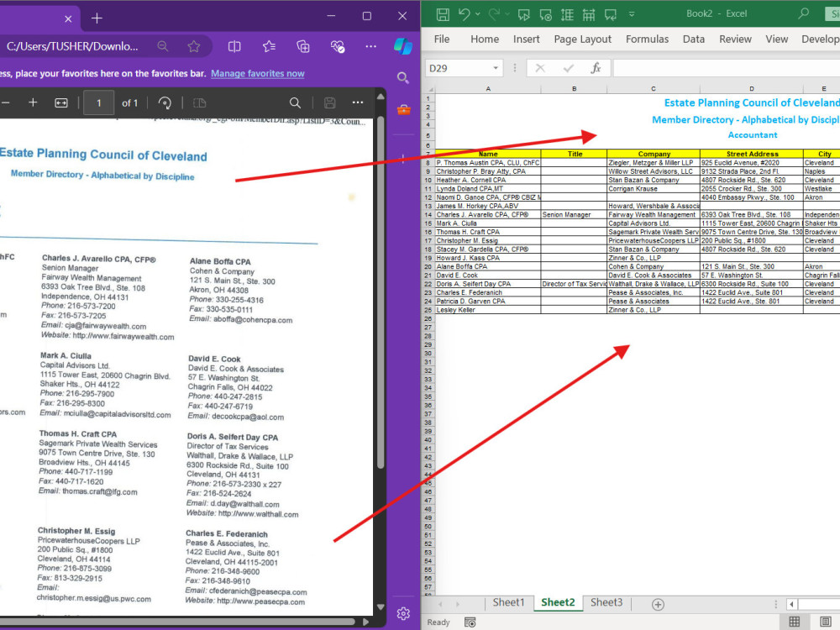The width and height of the screenshot is (840, 630).
Task: Click the PDF fit to width icon
Action: (61, 102)
